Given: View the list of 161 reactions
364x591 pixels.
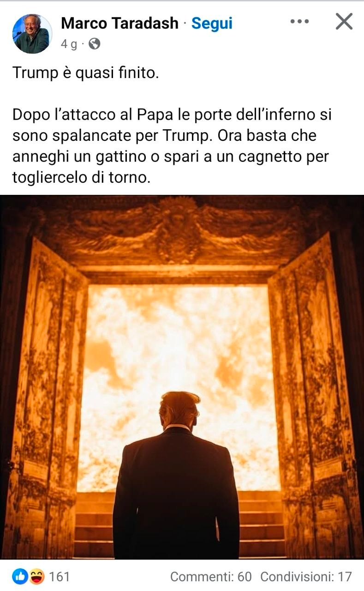Looking at the screenshot, I should tap(59, 576).
